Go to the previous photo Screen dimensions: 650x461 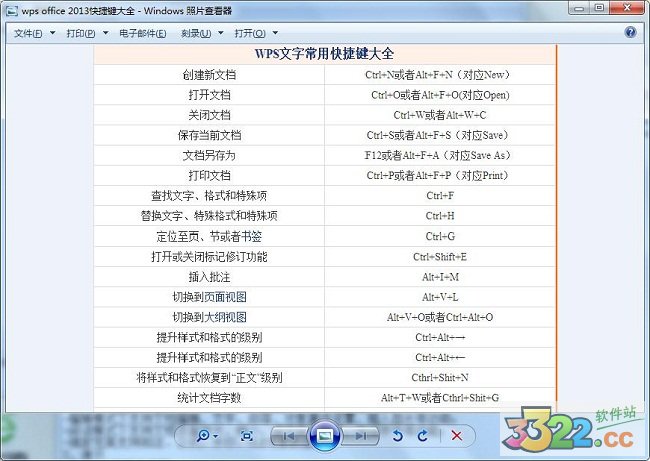pyautogui.click(x=289, y=436)
